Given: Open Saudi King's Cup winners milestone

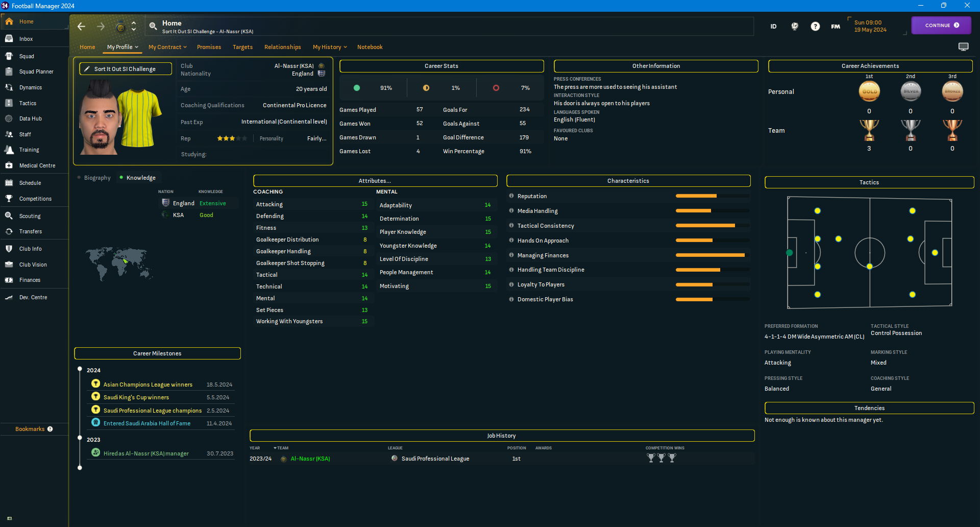Looking at the screenshot, I should pos(136,398).
